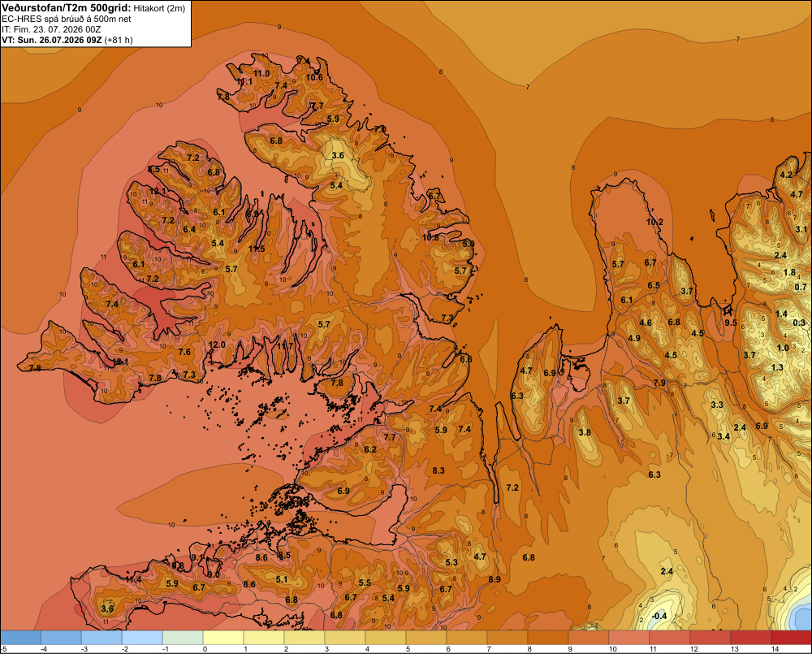Click the 11.5 temperature label in the Westfjords

coord(257,249)
